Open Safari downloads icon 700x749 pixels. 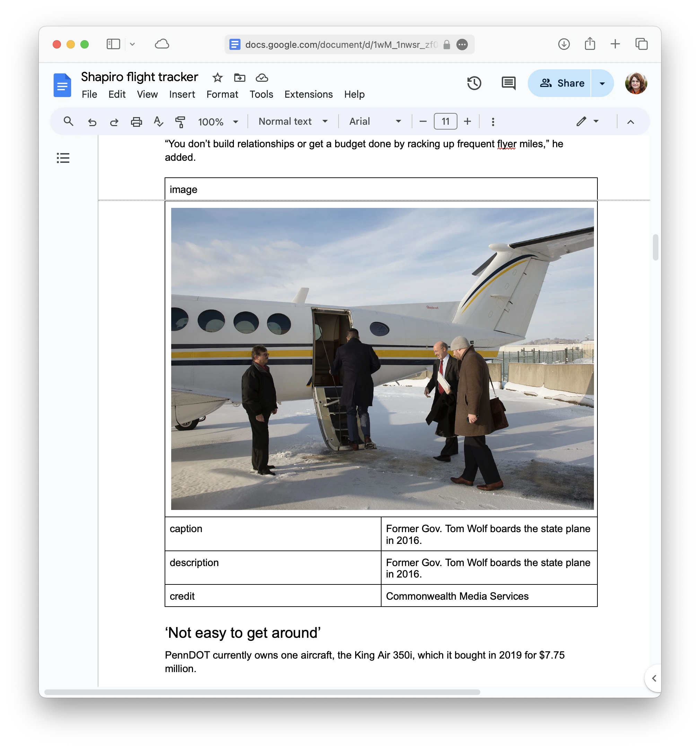(564, 44)
